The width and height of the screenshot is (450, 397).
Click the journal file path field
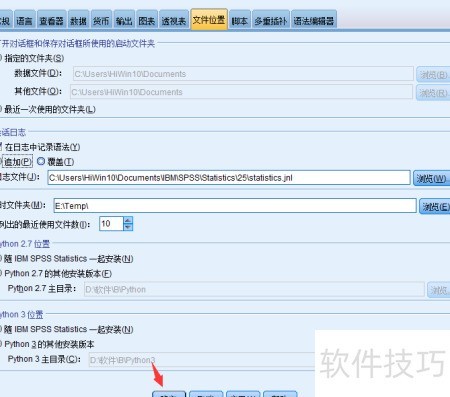click(x=229, y=178)
